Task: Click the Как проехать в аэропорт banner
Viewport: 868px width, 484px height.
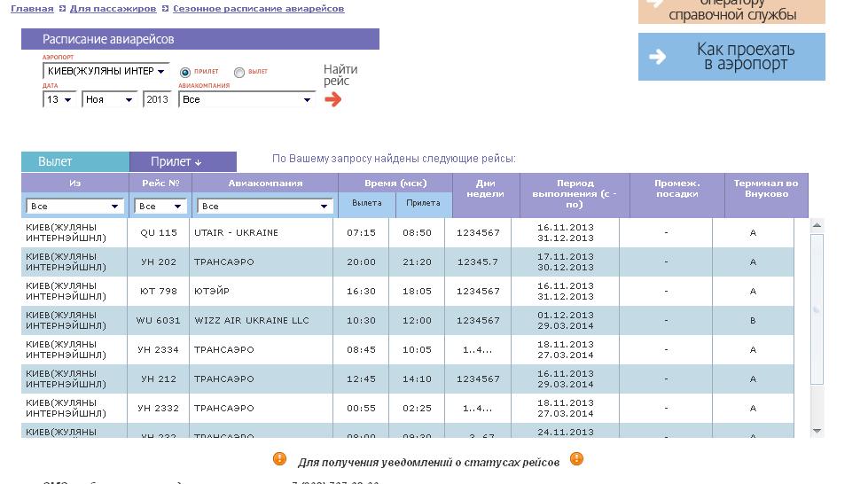Action: coord(731,57)
